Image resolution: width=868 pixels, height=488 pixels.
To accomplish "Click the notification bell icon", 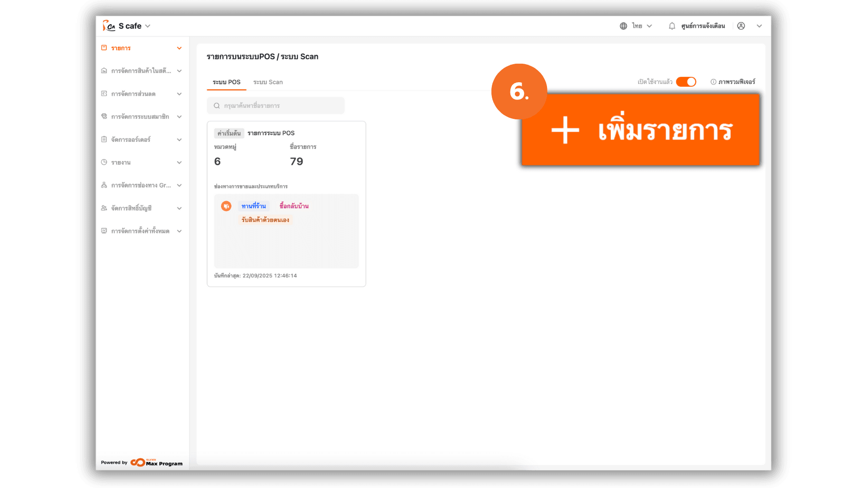I will 672,26.
